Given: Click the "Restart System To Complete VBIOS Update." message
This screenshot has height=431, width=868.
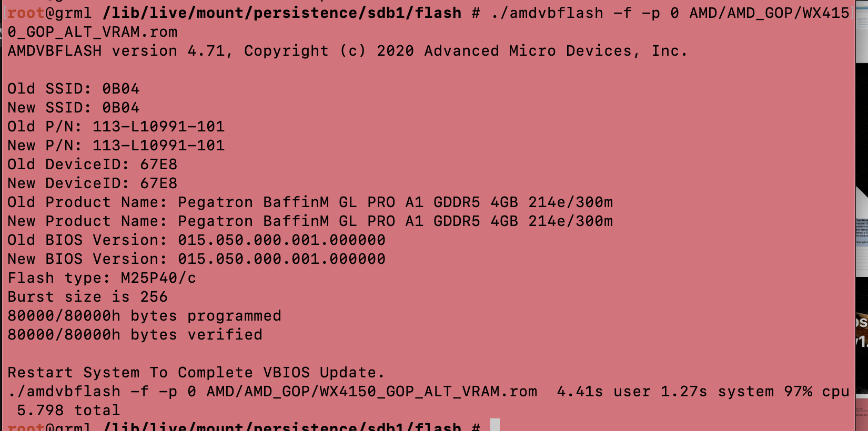Looking at the screenshot, I should click(x=196, y=373).
